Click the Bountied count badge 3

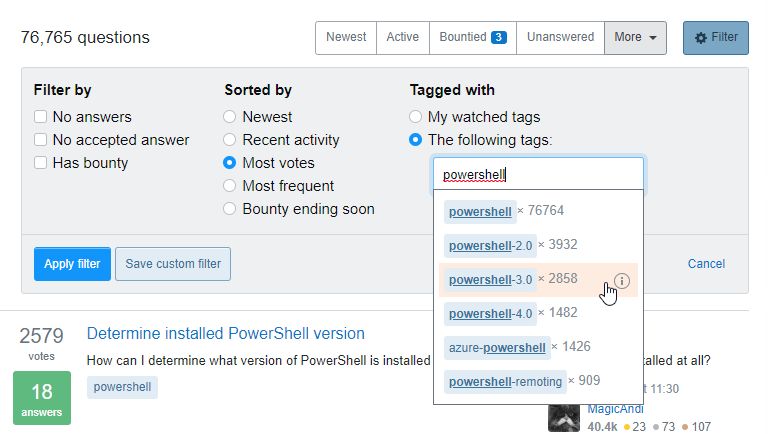pos(498,38)
